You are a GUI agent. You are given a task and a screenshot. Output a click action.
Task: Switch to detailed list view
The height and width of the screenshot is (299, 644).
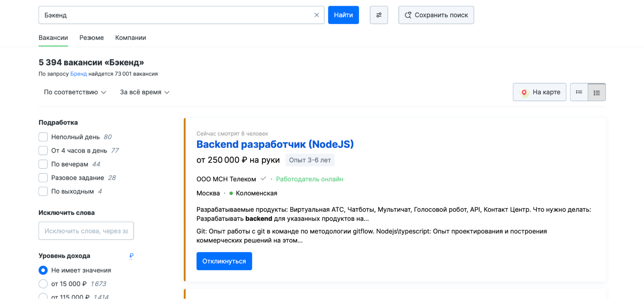(596, 92)
